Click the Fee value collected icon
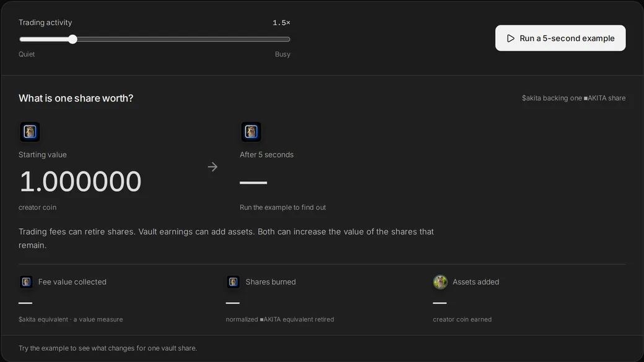644x362 pixels. [26, 282]
